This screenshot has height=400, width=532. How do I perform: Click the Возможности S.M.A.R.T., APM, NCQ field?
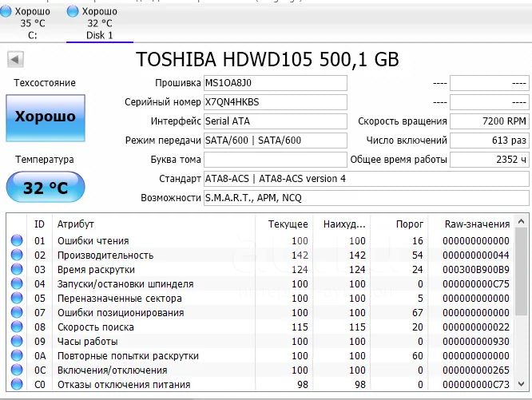(366, 198)
